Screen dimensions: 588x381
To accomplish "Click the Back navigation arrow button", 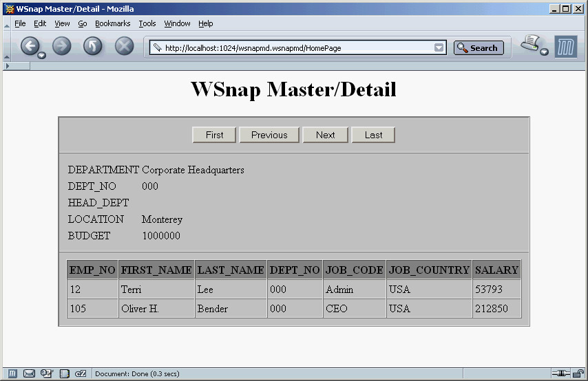I will 30,46.
